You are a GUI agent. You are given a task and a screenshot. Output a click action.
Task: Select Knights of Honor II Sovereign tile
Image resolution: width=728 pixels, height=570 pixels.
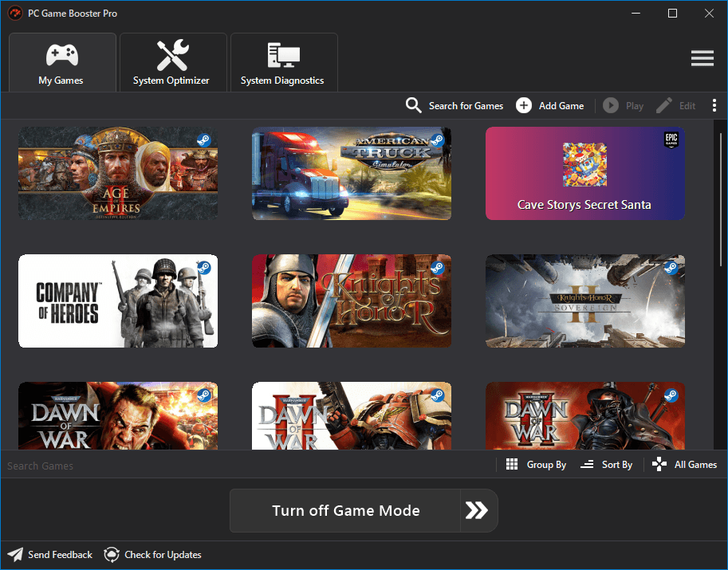(585, 301)
